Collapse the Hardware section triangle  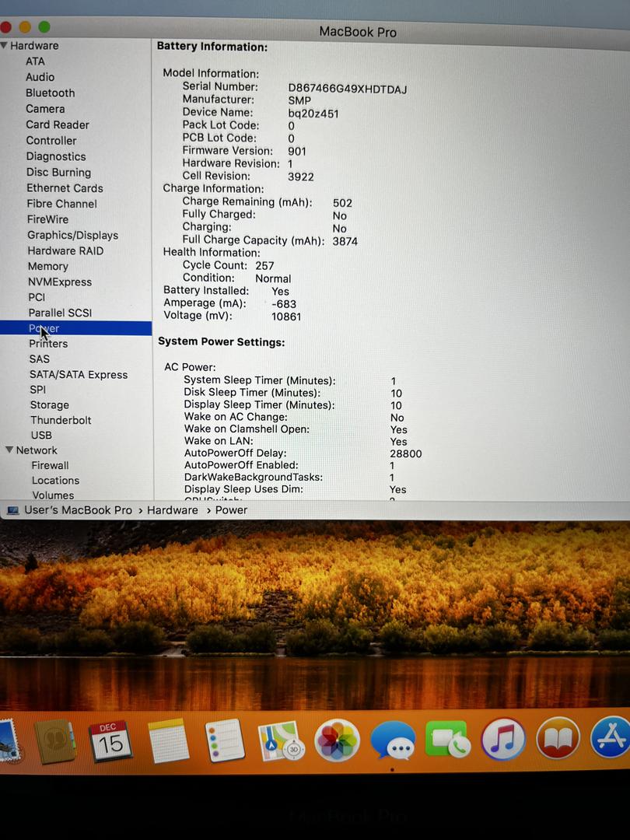[x=5, y=46]
